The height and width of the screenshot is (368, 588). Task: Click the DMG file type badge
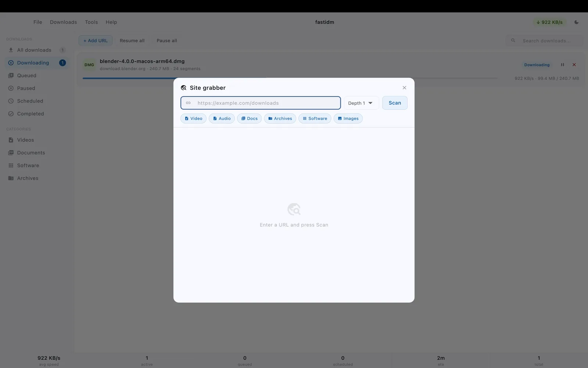89,65
